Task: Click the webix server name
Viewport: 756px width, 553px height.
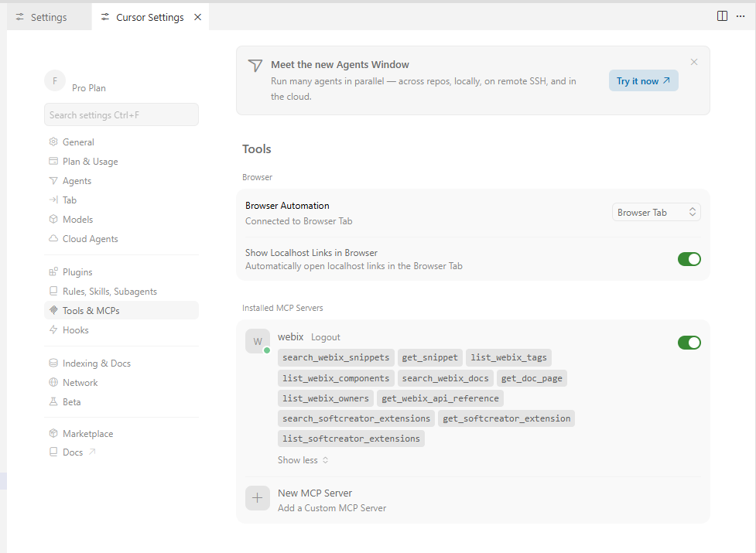Action: pos(290,336)
